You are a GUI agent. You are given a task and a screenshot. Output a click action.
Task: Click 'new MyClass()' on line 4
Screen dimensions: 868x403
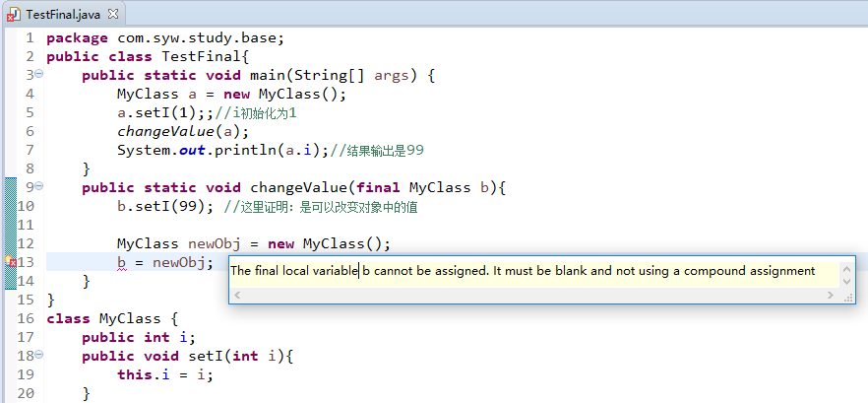pyautogui.click(x=280, y=95)
